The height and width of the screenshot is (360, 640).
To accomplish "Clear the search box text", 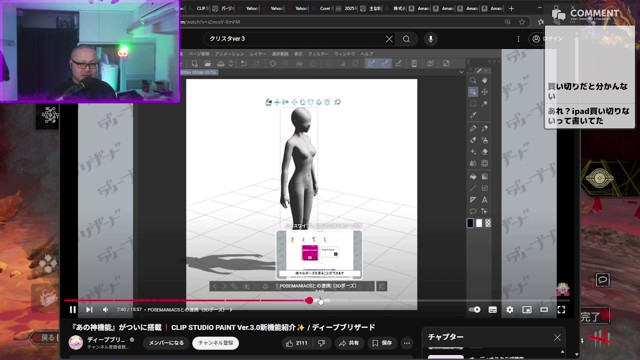I will [x=389, y=39].
